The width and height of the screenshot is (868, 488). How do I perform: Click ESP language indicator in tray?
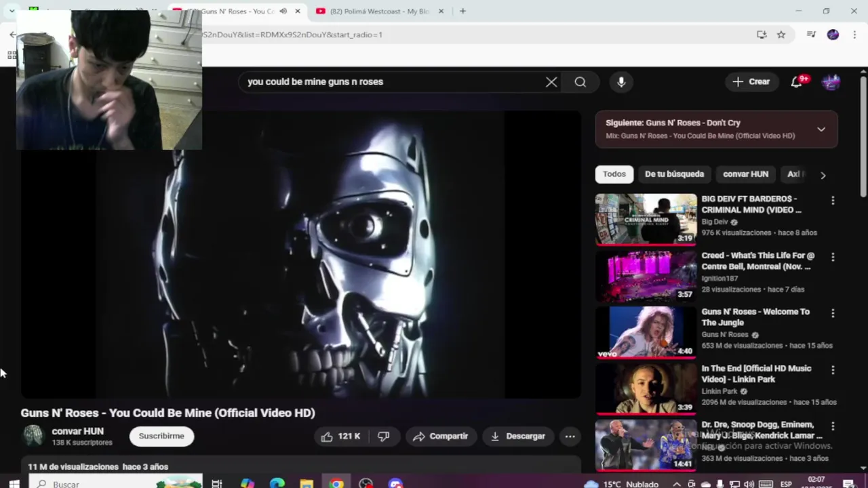pos(786,484)
